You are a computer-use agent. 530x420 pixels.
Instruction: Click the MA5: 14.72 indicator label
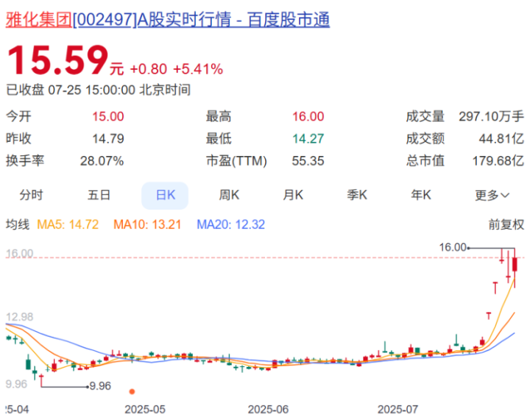[68, 224]
